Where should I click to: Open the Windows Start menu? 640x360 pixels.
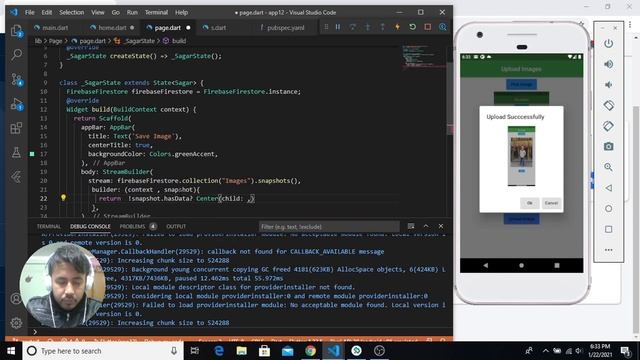point(11,351)
